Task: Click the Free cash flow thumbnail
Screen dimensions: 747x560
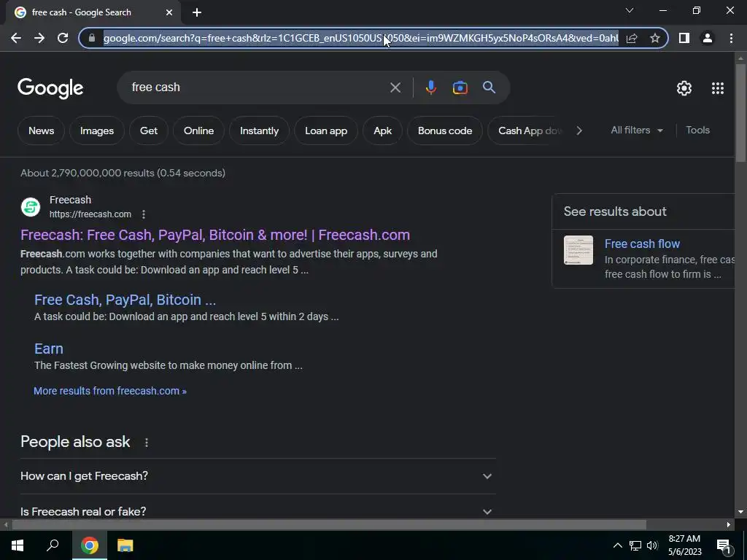Action: click(x=578, y=250)
